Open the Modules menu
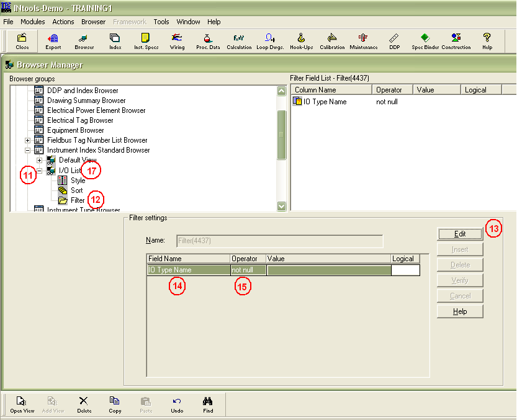Viewport: 517px width, 420px height. point(32,21)
